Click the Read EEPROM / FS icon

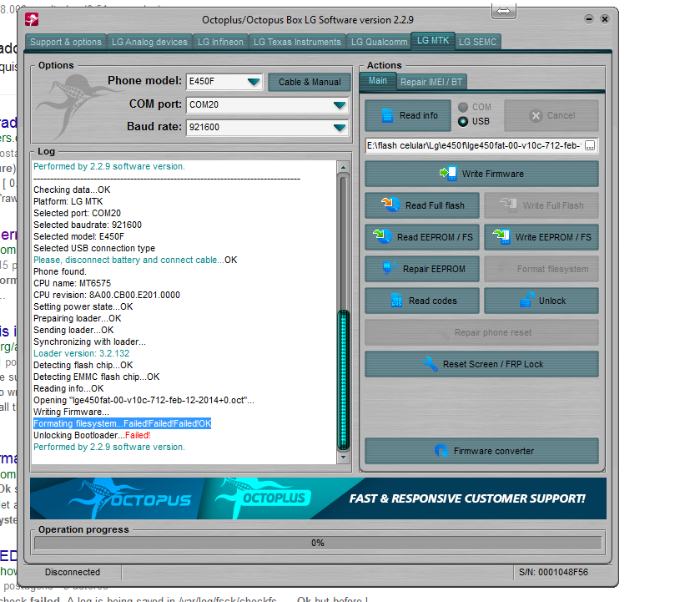pyautogui.click(x=383, y=236)
